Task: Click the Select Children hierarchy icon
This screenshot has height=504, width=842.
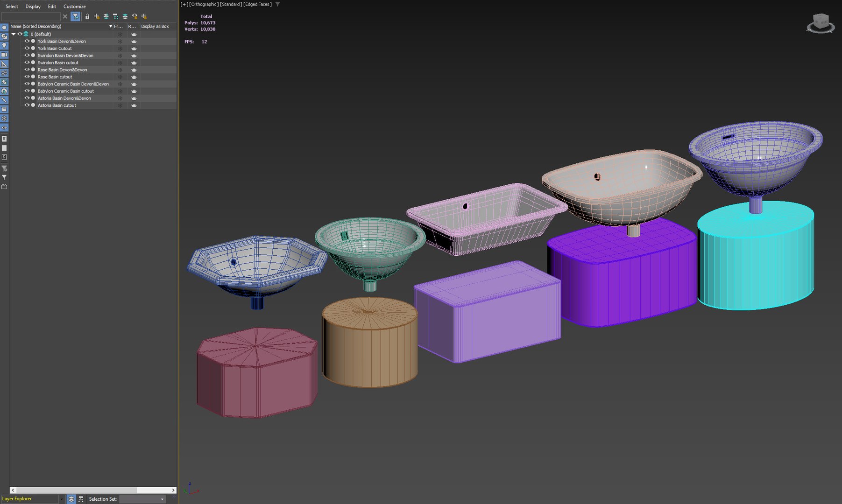Action: click(115, 16)
